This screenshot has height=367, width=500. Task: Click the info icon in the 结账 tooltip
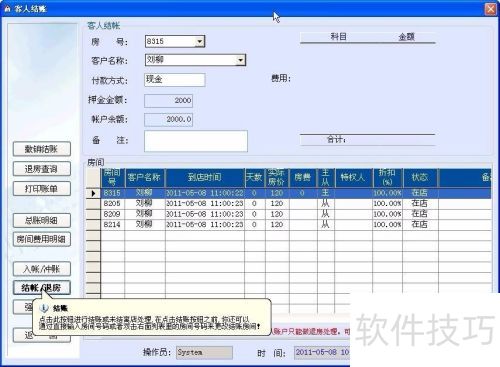pyautogui.click(x=44, y=308)
